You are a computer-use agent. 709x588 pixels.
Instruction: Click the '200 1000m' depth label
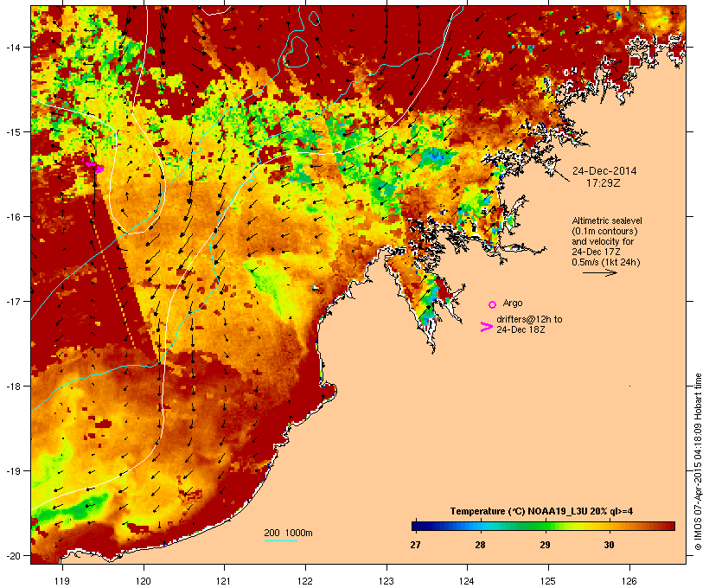tap(288, 533)
